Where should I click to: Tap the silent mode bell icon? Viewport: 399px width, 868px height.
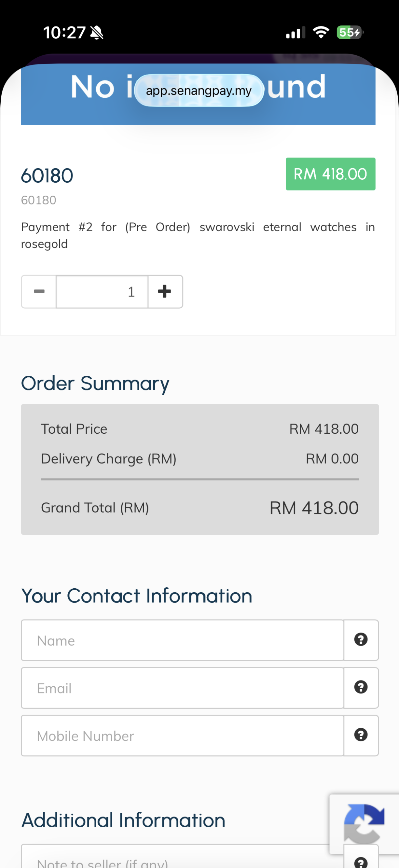click(x=97, y=33)
